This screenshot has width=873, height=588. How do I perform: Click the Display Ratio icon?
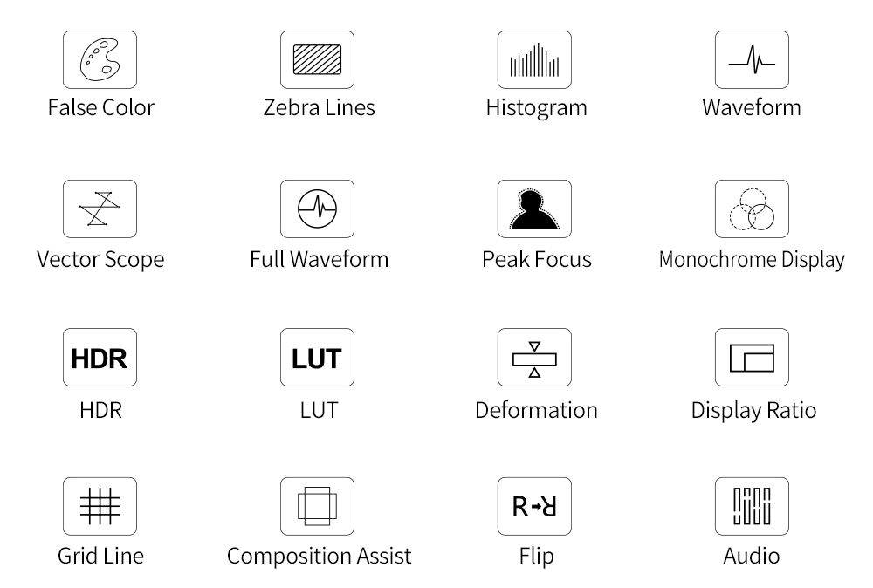pyautogui.click(x=752, y=357)
